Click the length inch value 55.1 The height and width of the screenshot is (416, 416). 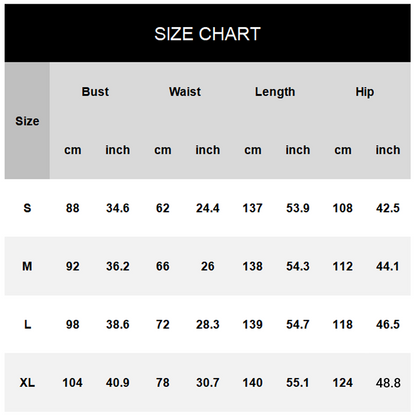click(297, 382)
